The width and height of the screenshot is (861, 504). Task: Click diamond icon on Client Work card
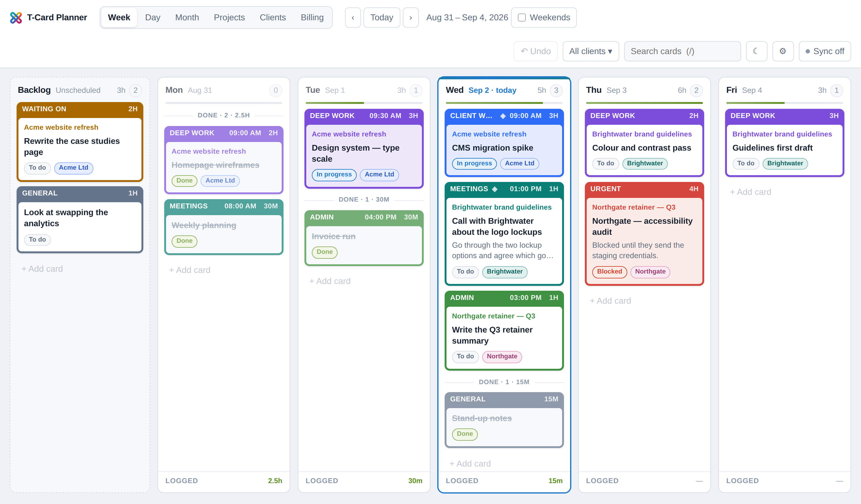(x=502, y=116)
